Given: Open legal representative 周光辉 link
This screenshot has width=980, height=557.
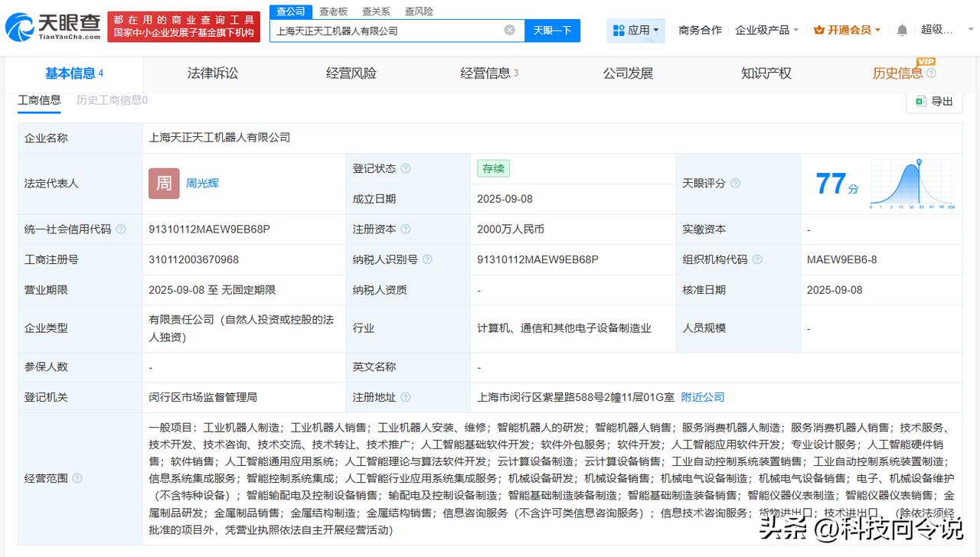Looking at the screenshot, I should pyautogui.click(x=202, y=184).
